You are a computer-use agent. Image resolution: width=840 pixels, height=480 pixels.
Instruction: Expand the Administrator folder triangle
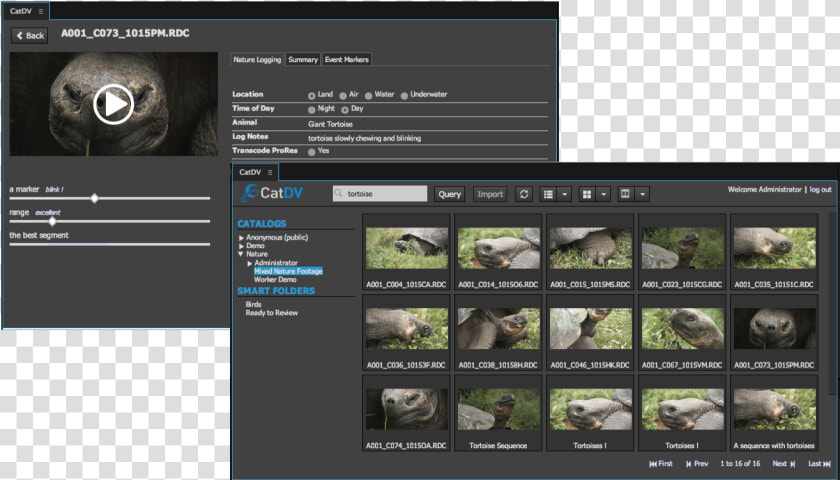tap(250, 263)
